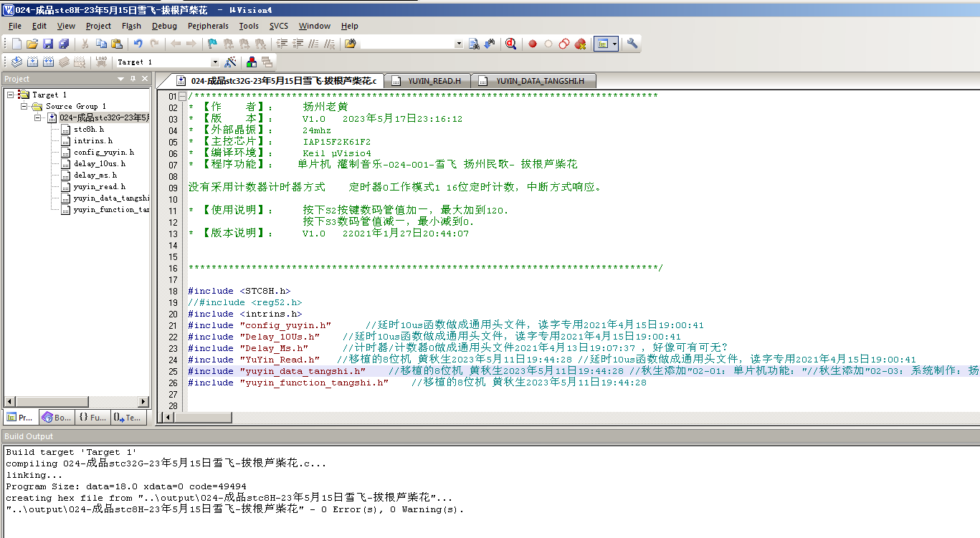
Task: Save the current file using the disk icon
Action: click(x=48, y=44)
